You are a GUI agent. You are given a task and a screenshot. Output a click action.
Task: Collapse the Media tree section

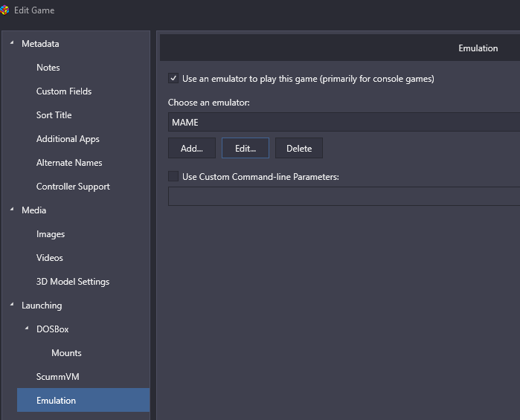click(x=12, y=209)
